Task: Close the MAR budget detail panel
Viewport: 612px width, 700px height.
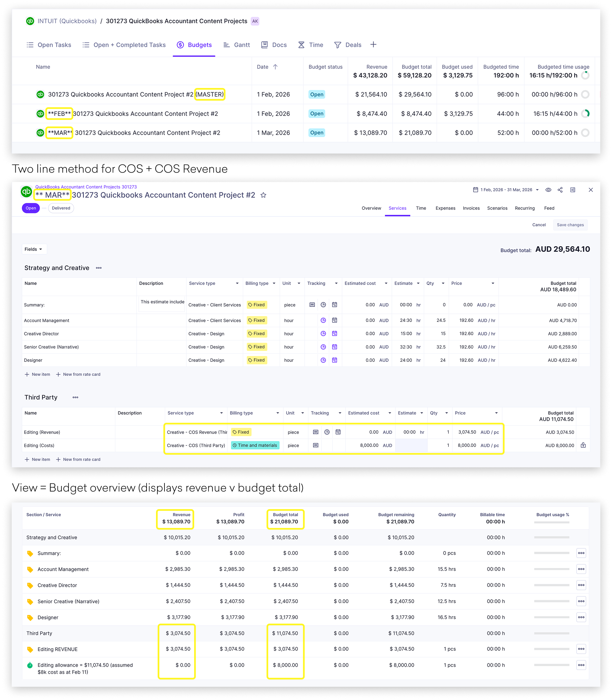Action: click(x=591, y=190)
